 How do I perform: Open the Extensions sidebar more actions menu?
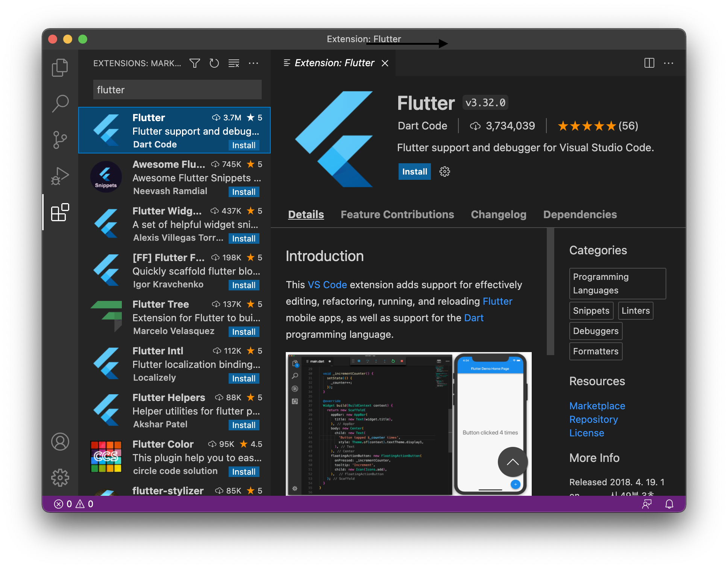pos(253,63)
